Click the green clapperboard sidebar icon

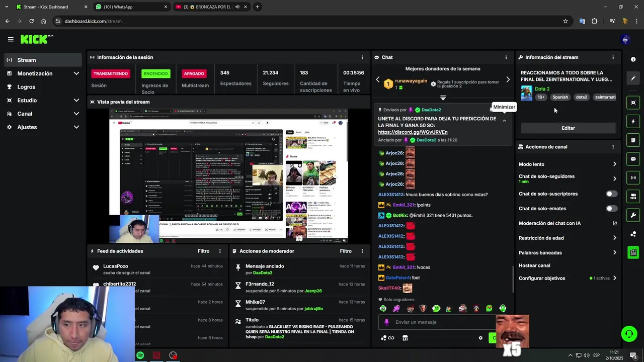click(x=633, y=252)
